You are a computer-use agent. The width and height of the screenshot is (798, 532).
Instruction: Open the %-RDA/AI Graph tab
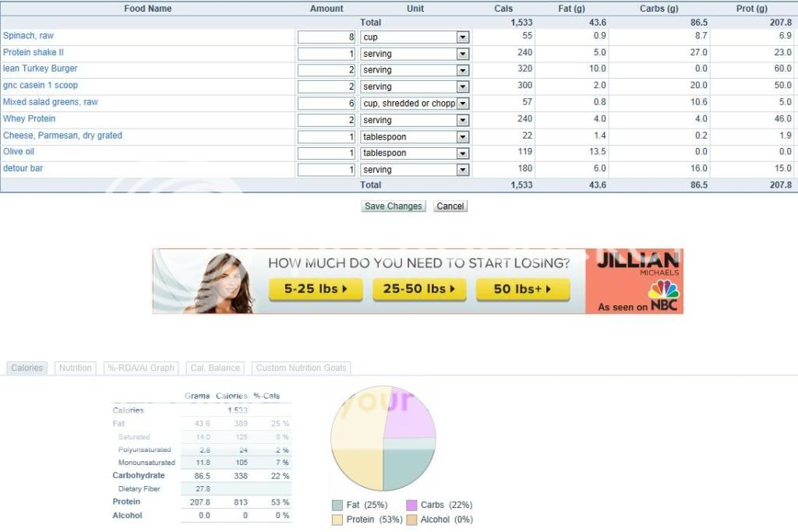[141, 368]
